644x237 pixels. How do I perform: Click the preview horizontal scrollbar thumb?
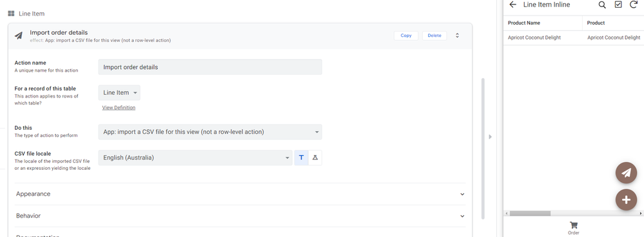pyautogui.click(x=530, y=214)
